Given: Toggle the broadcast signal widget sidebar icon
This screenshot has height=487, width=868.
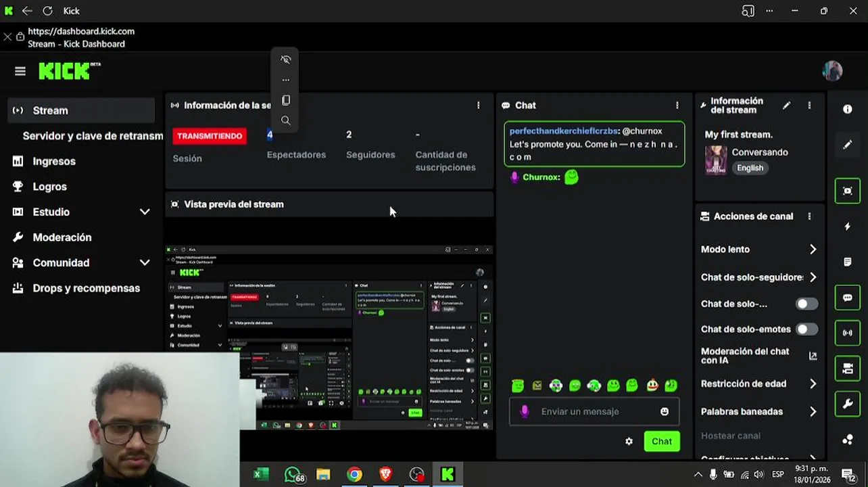Looking at the screenshot, I should click(848, 333).
